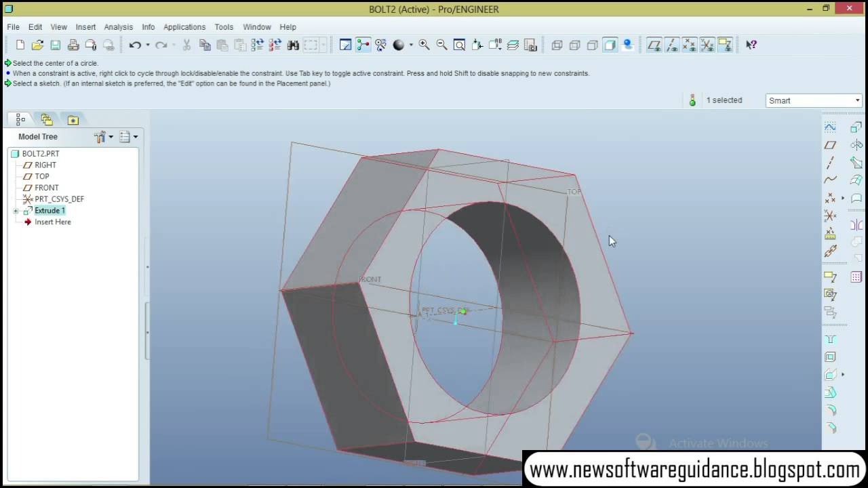This screenshot has width=868, height=488.
Task: Switch to the Model Tree navigator tab
Action: [20, 119]
